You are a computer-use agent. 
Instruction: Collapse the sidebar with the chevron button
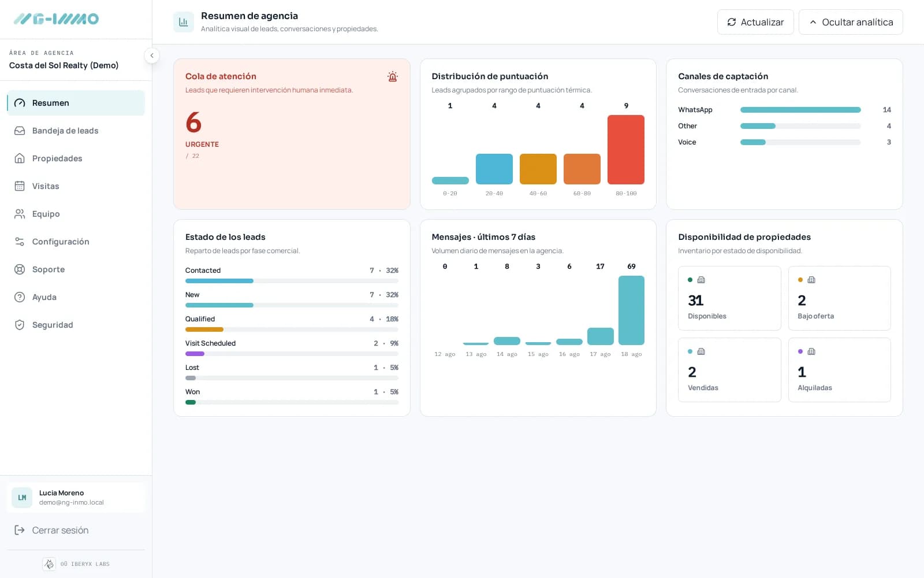click(x=151, y=55)
